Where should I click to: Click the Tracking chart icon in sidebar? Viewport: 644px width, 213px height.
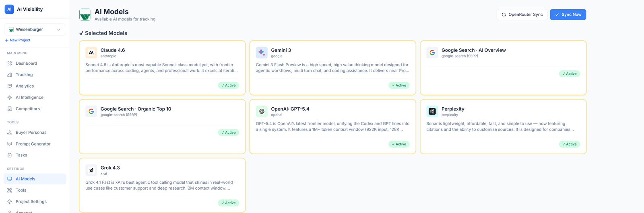click(10, 75)
